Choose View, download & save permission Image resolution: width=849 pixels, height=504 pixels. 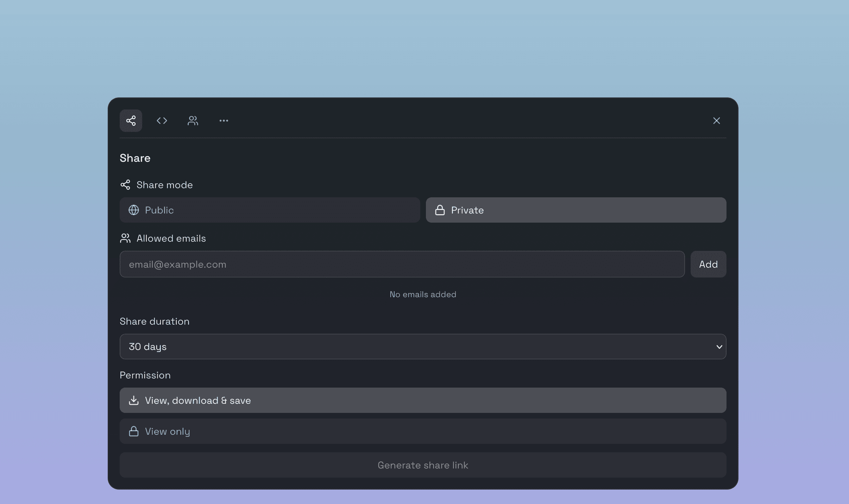click(423, 400)
